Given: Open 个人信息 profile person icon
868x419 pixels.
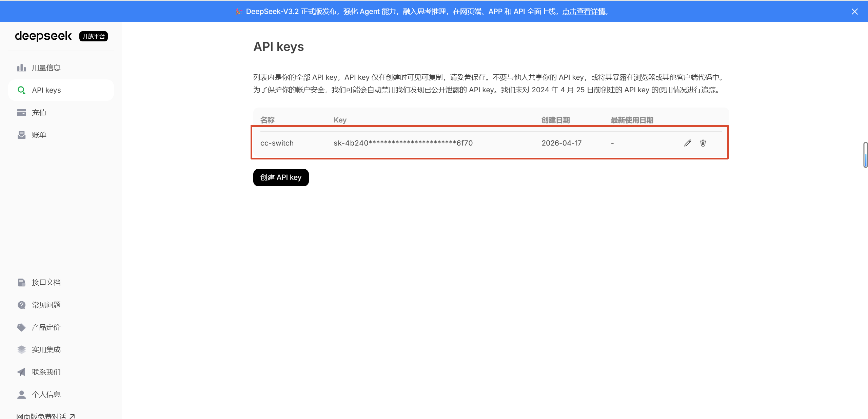Looking at the screenshot, I should [x=21, y=394].
